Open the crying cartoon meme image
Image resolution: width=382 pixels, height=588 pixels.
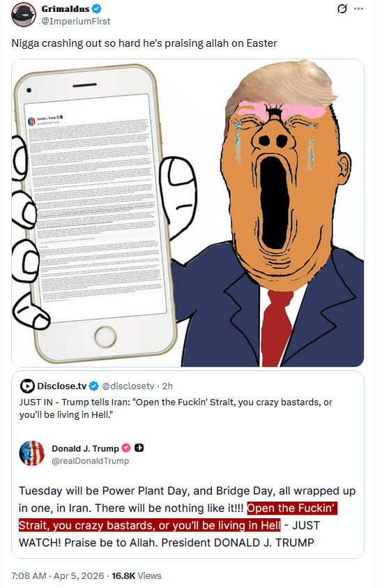click(x=188, y=213)
